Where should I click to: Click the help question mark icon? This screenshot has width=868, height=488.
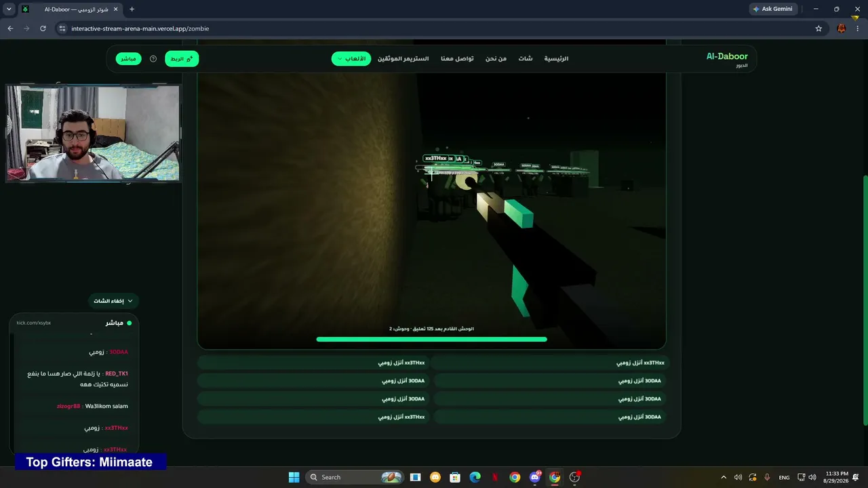click(153, 59)
